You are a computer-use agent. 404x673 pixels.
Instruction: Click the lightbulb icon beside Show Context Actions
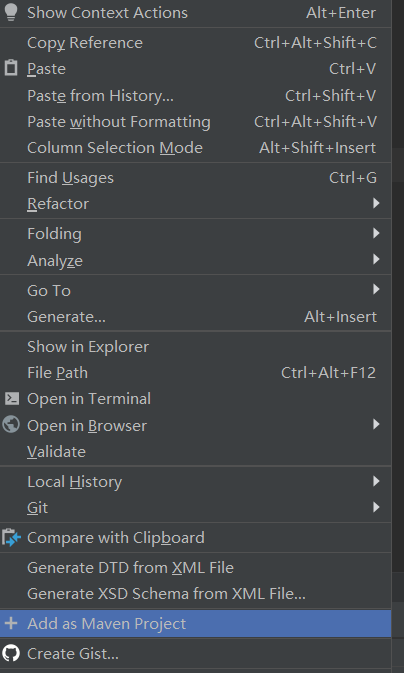click(11, 12)
